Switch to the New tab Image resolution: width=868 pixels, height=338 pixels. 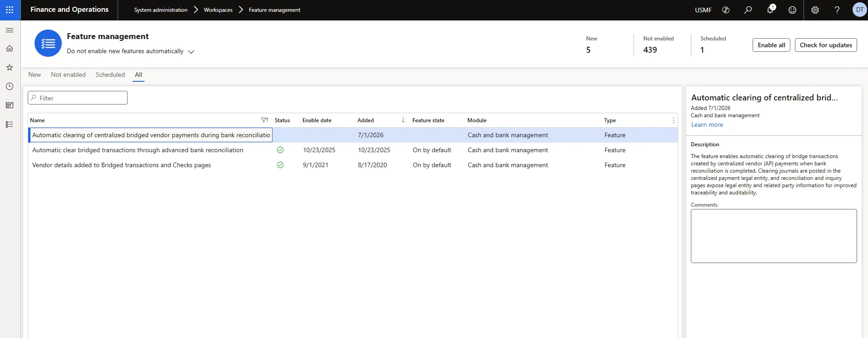[35, 75]
